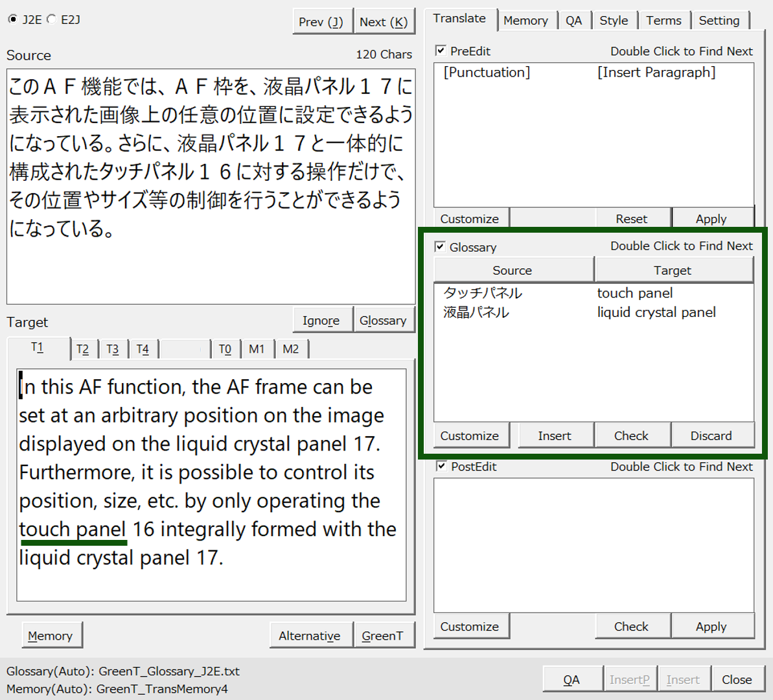Select the J2E radio button
Viewport: 773px width, 700px height.
(13, 19)
